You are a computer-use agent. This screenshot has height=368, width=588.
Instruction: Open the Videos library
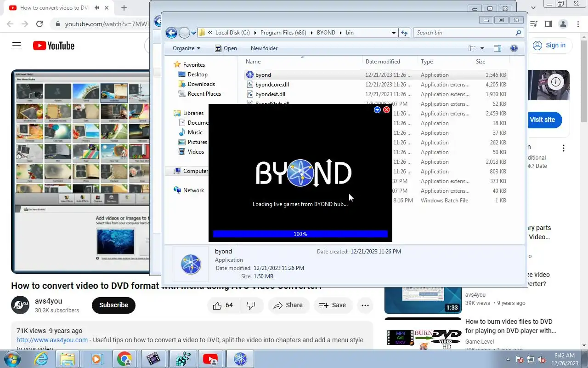tap(196, 152)
